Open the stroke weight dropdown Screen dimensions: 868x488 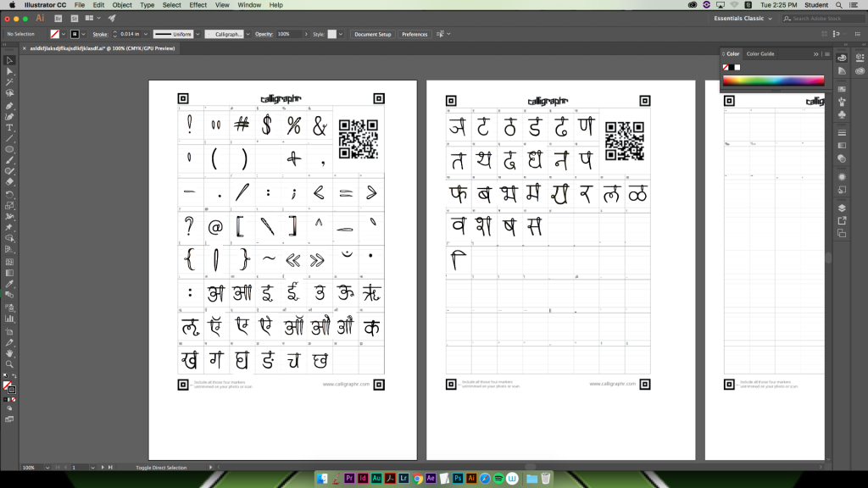click(x=146, y=34)
